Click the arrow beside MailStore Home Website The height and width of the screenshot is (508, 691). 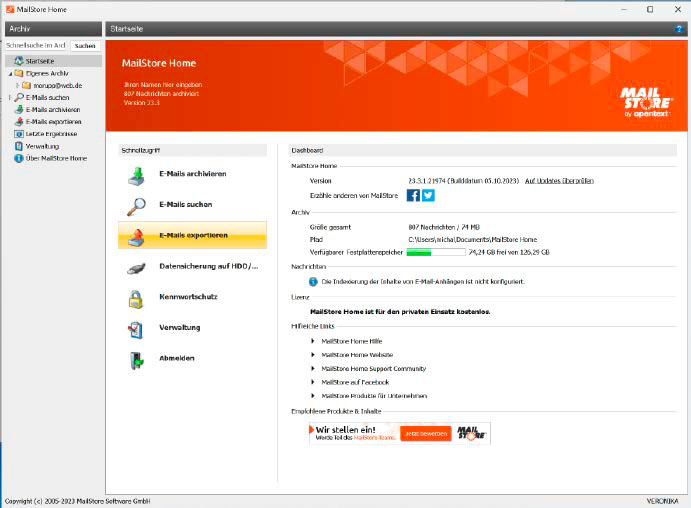(x=313, y=355)
